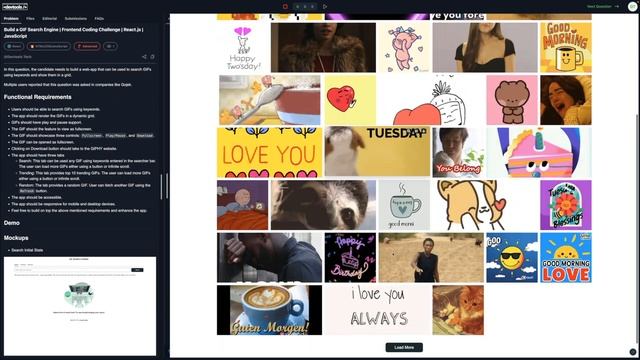Click the play triangle icon beside the timer

(325, 7)
